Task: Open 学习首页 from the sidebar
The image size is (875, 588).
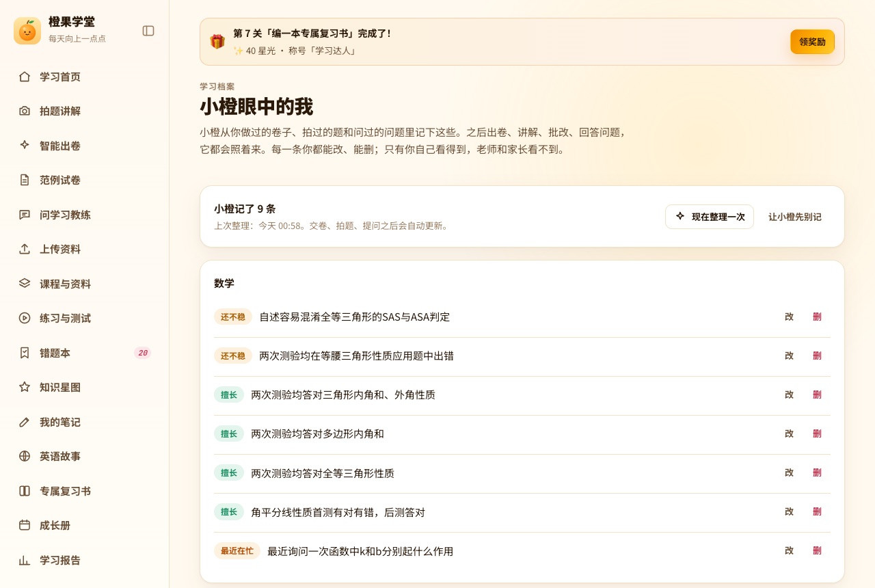Action: coord(85,77)
